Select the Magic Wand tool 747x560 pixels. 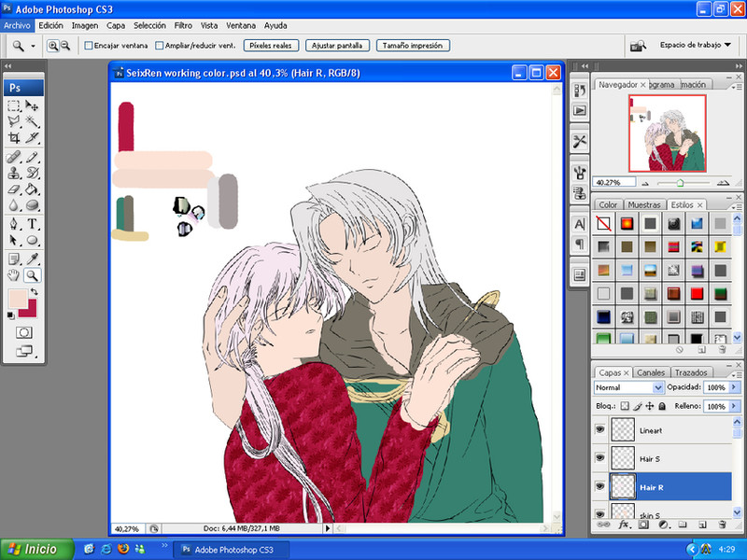coord(32,122)
